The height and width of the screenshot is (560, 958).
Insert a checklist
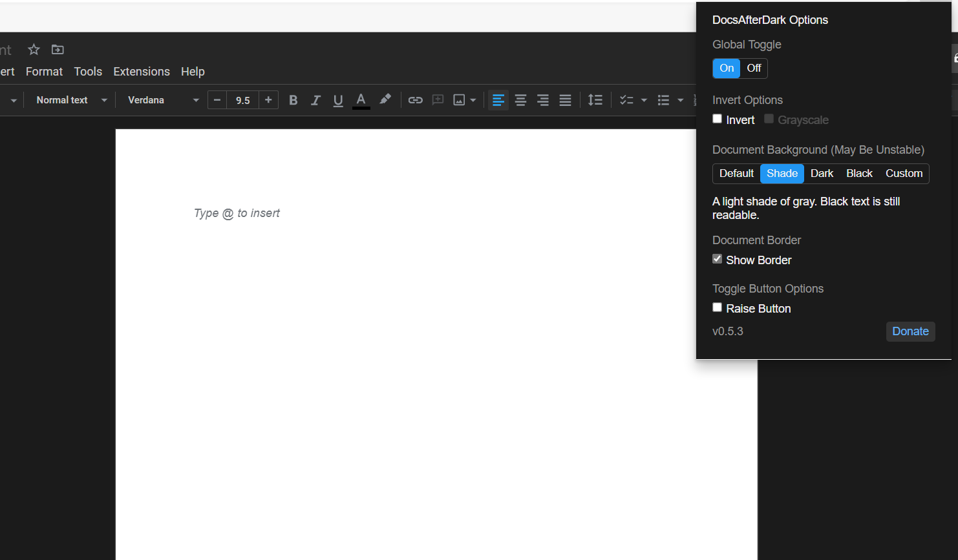tap(626, 100)
